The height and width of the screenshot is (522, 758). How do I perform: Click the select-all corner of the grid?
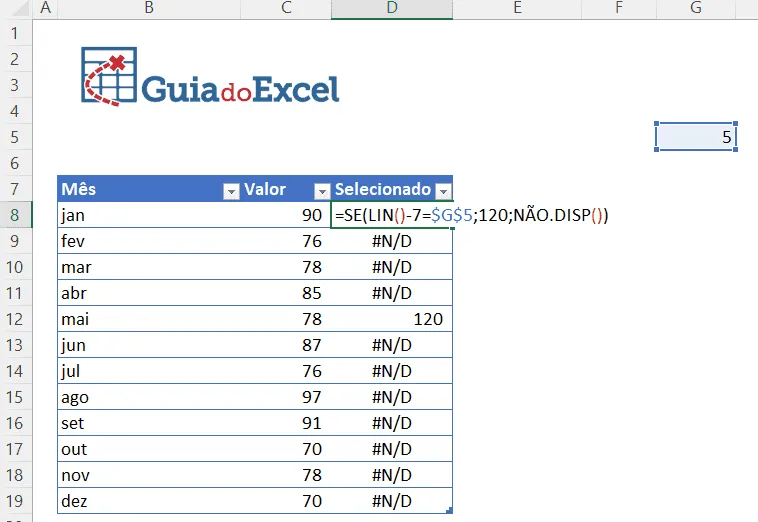(x=18, y=8)
